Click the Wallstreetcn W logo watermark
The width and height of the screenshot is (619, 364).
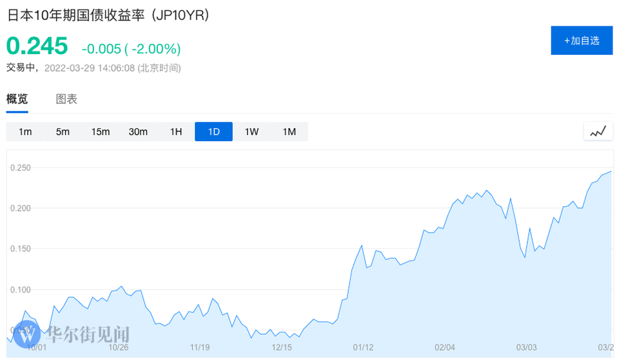26,334
